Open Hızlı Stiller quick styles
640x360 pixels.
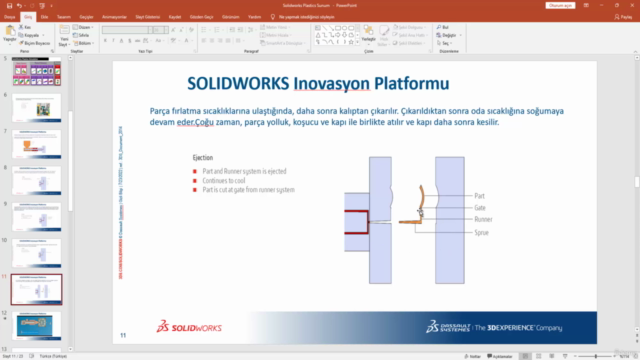384,36
